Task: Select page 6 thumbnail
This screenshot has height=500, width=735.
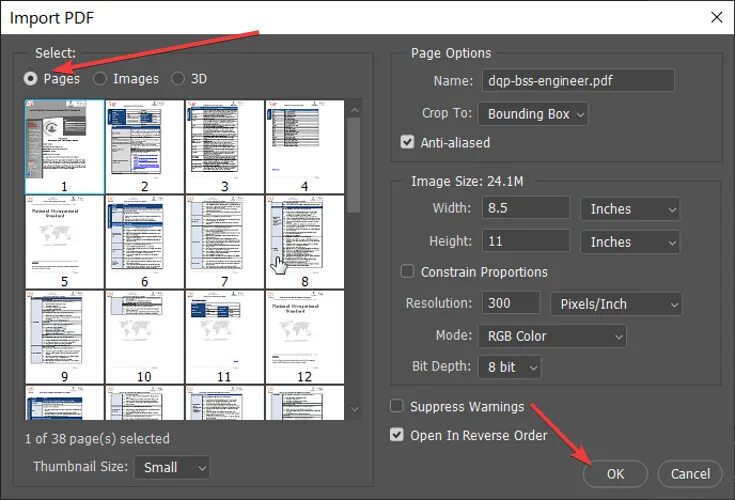Action: tap(144, 242)
